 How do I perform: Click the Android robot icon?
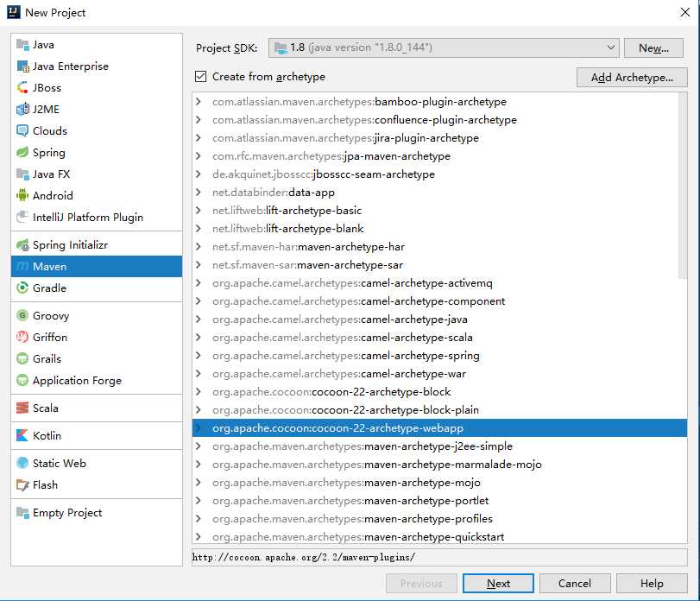[x=22, y=195]
